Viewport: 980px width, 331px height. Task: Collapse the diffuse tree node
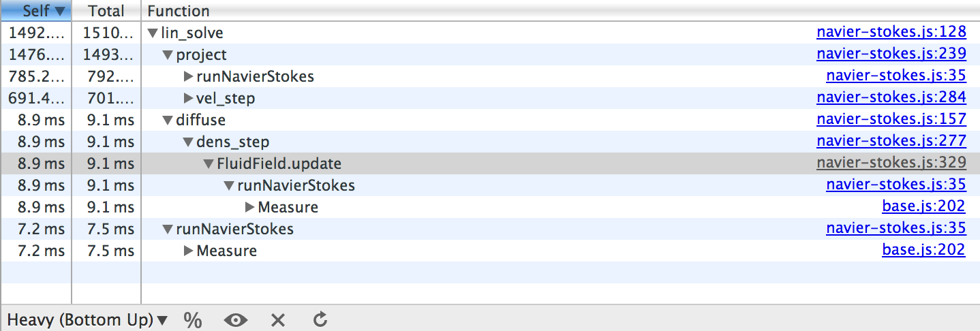[168, 121]
